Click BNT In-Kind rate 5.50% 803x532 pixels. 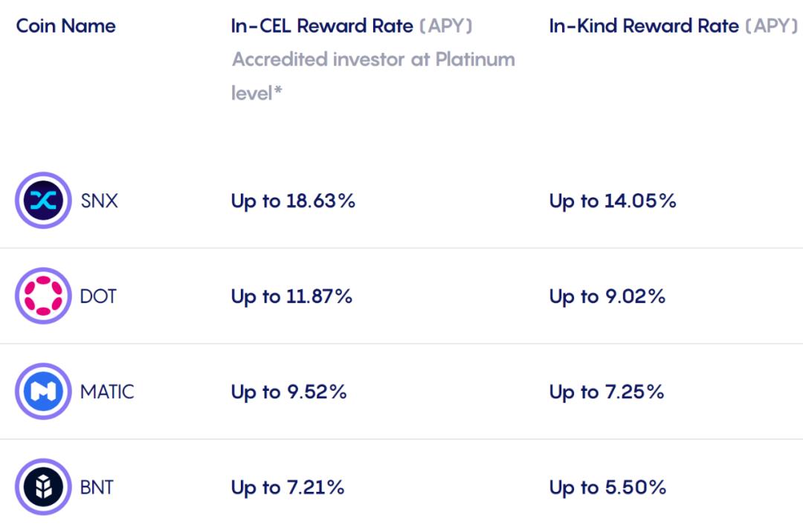click(607, 487)
